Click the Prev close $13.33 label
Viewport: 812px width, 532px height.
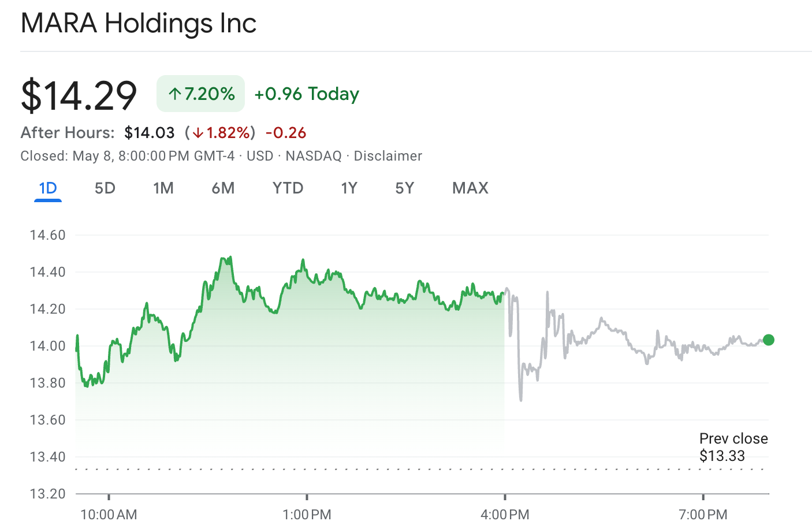click(733, 447)
